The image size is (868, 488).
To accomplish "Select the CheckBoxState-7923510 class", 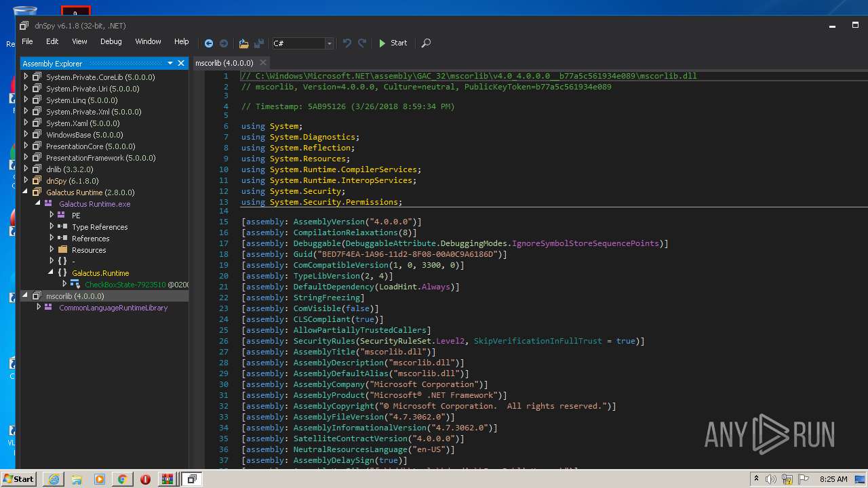I will [x=125, y=285].
